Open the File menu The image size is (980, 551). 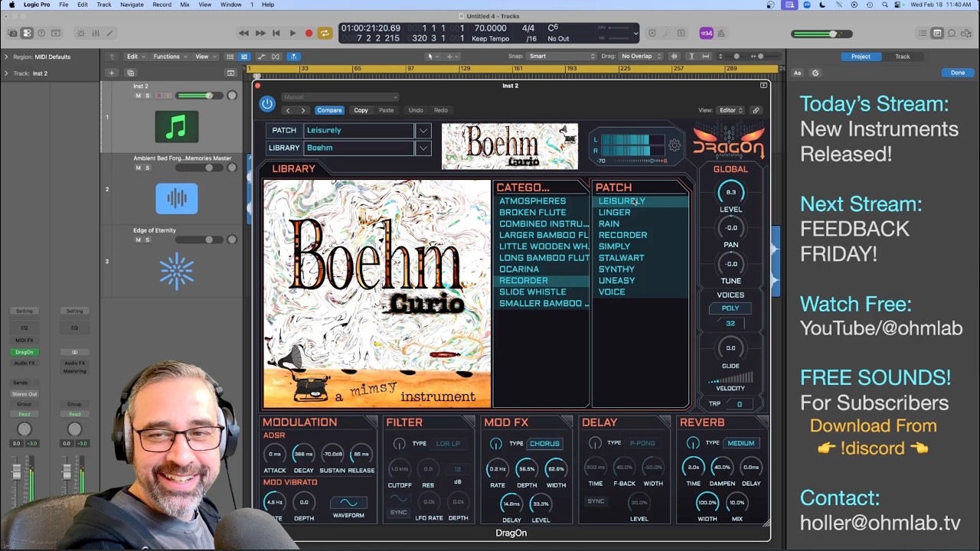64,5
